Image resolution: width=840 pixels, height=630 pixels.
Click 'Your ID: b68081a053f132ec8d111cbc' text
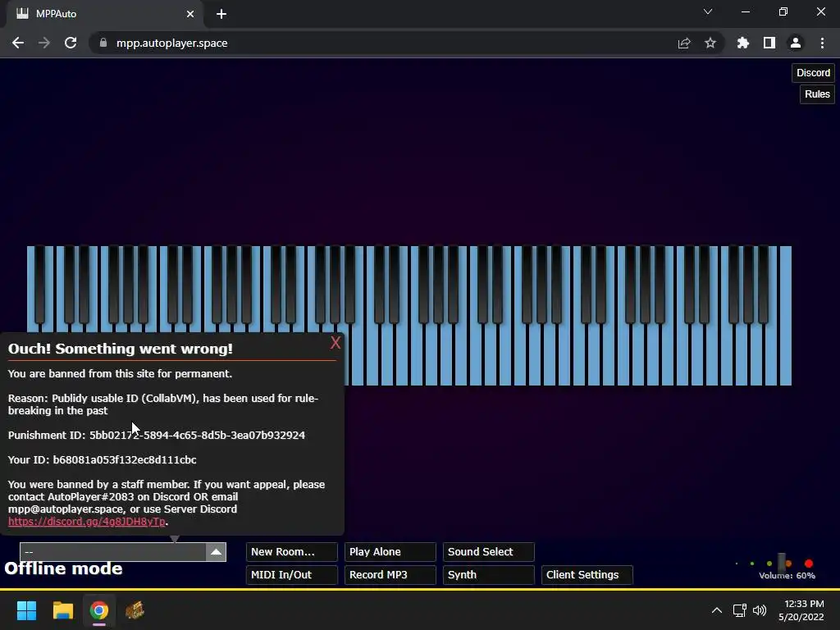[103, 459]
